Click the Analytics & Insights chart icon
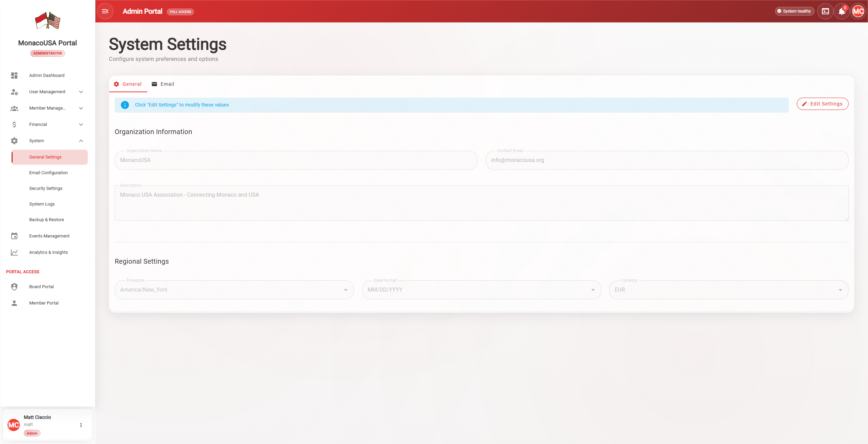 point(14,252)
